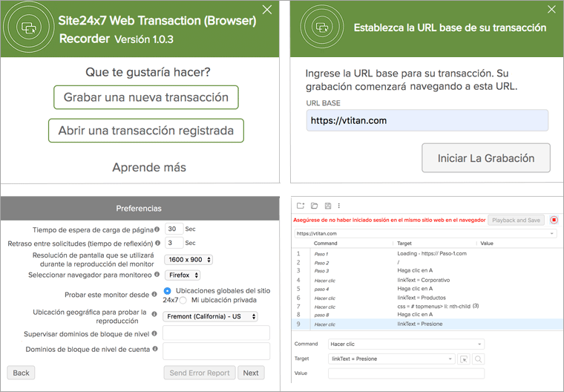Click the Back button in Preferencias

[x=22, y=373]
